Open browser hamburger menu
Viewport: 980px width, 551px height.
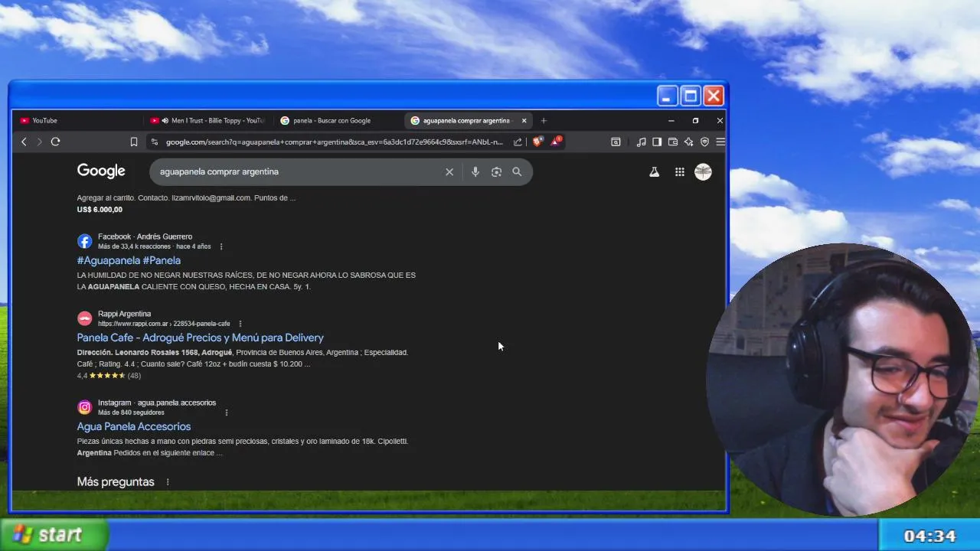coord(720,142)
